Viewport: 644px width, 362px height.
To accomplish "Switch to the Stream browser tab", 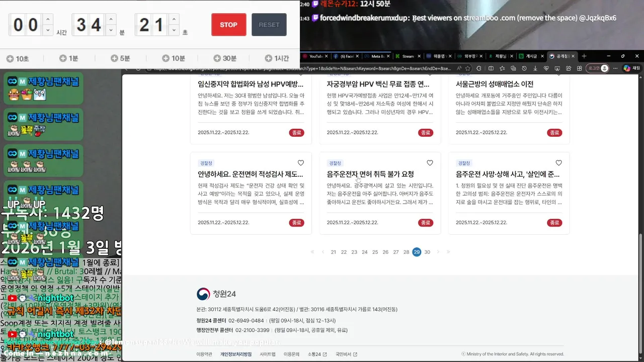I will coord(408,56).
